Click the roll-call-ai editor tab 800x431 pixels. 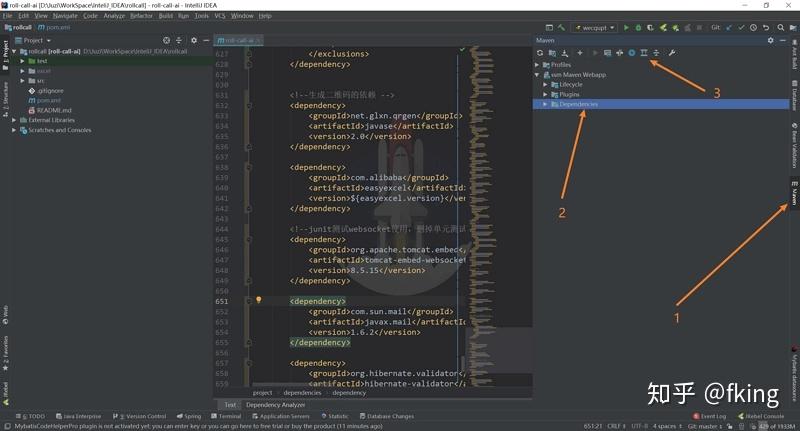[239, 40]
